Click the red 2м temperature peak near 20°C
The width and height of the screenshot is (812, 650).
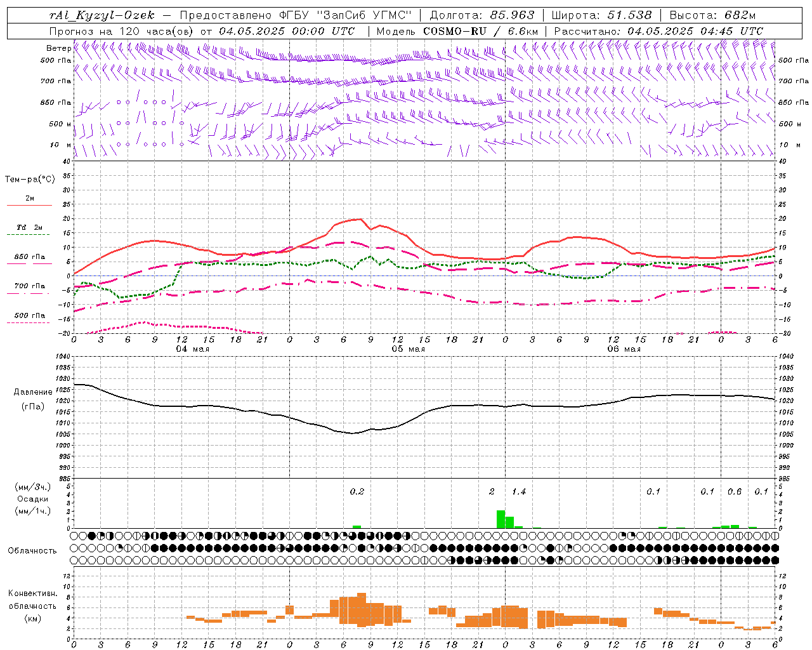360,219
